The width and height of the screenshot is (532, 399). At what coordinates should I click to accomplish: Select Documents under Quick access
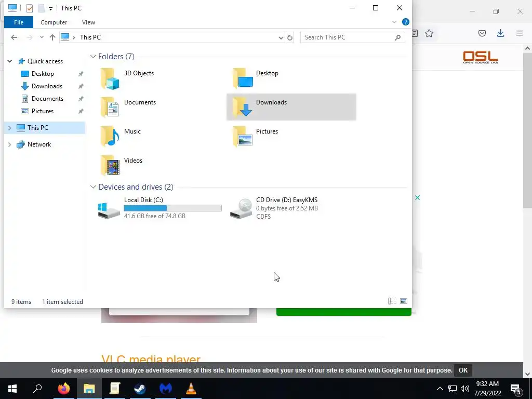(47, 99)
